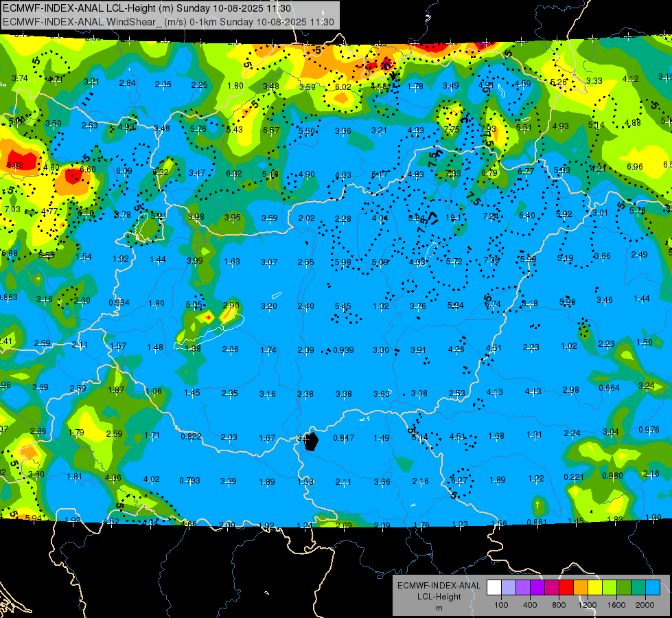672x618 pixels.
Task: Click the LCL-Height header line at top
Action: tap(147, 8)
